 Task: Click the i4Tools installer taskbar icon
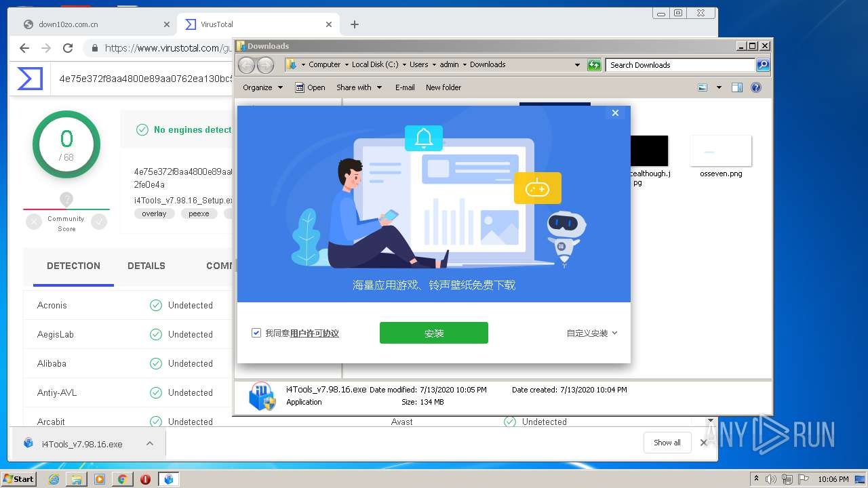[168, 479]
